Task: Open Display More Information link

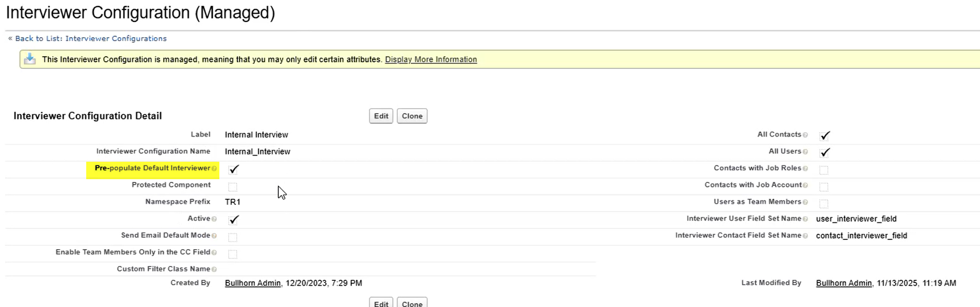Action: (x=431, y=60)
